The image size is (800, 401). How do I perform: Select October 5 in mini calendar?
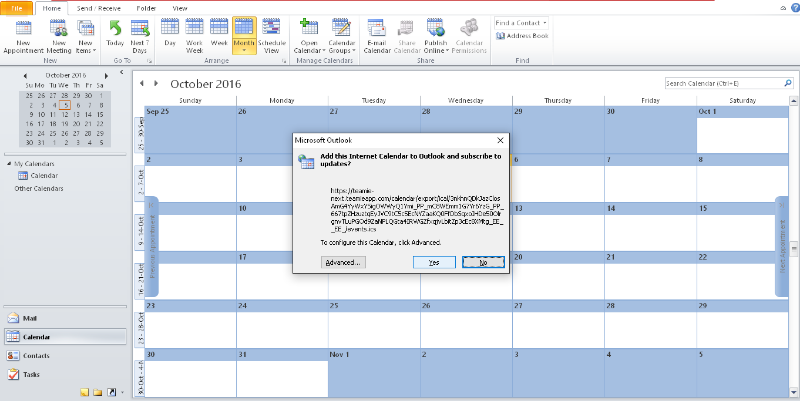(65, 106)
